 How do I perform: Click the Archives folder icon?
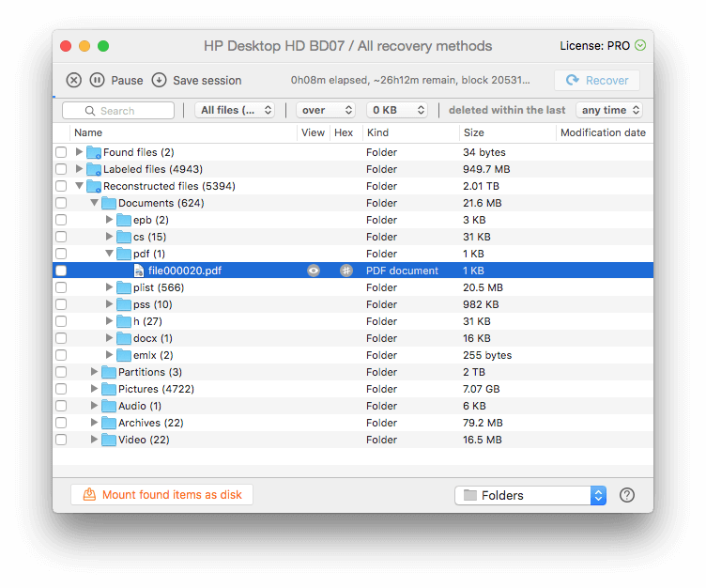coord(109,423)
